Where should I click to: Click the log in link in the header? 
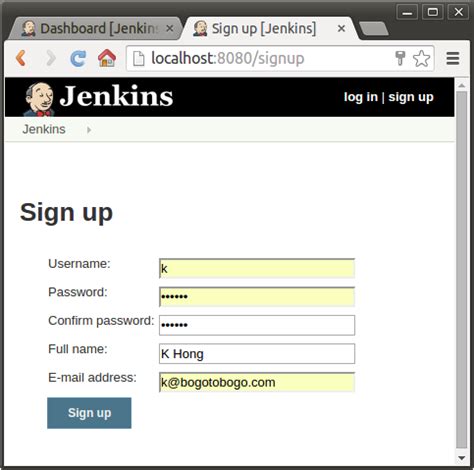[361, 97]
